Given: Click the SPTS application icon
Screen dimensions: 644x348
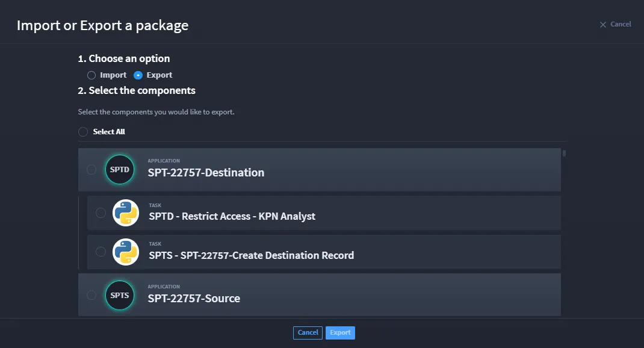Looking at the screenshot, I should 120,295.
